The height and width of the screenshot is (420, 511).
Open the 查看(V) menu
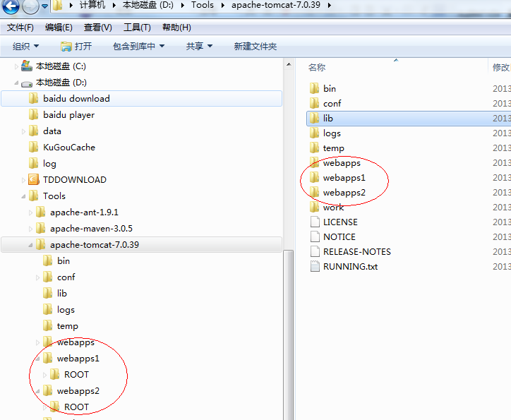click(x=98, y=28)
